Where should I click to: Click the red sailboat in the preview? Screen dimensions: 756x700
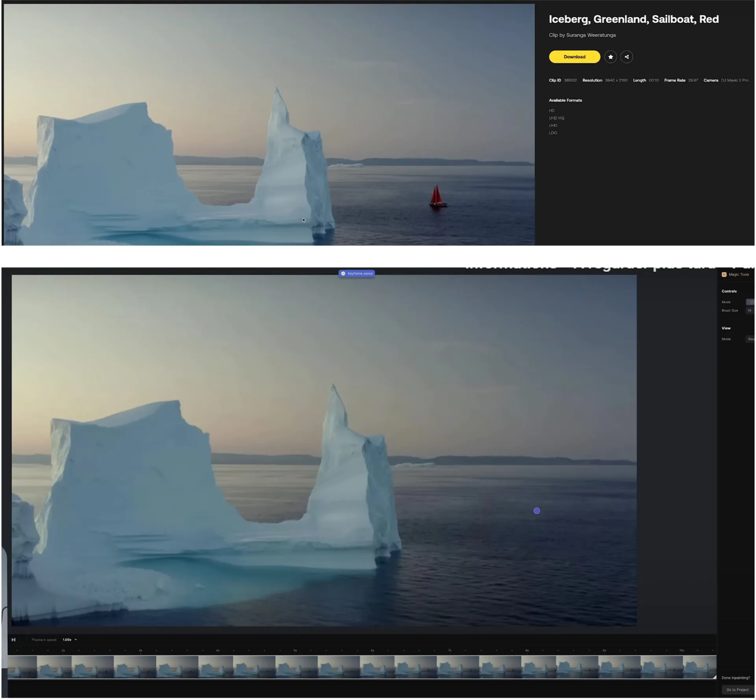point(437,196)
